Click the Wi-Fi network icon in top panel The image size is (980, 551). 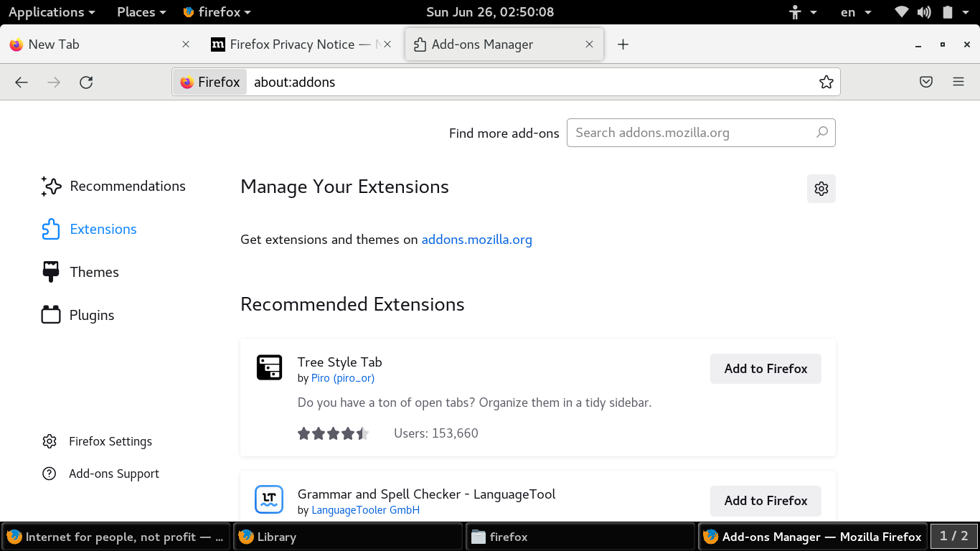pyautogui.click(x=902, y=12)
